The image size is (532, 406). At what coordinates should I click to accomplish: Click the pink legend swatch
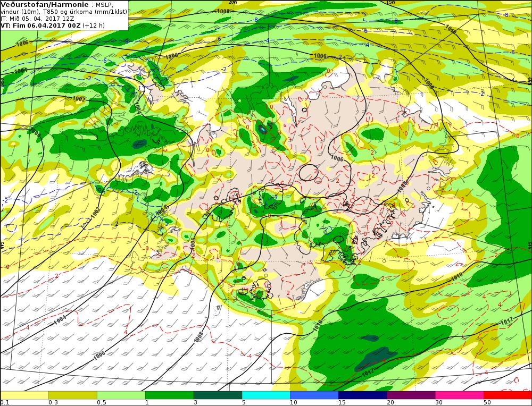click(460, 395)
